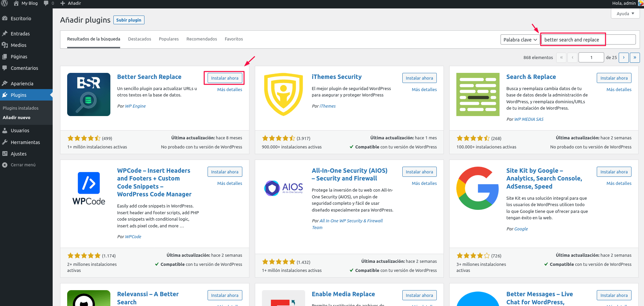This screenshot has height=306, width=644.
Task: Click the Usuarios person icon
Action: pyautogui.click(x=5, y=130)
